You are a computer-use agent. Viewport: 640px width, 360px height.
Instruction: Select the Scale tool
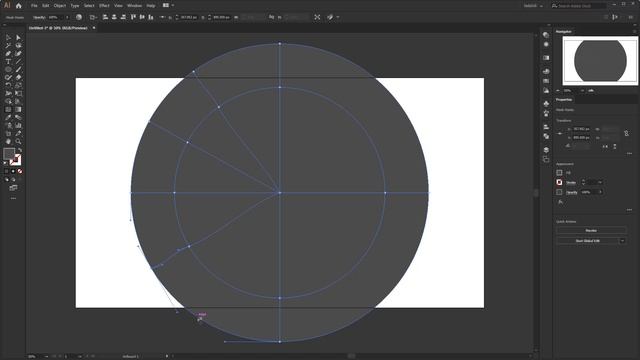coord(18,85)
